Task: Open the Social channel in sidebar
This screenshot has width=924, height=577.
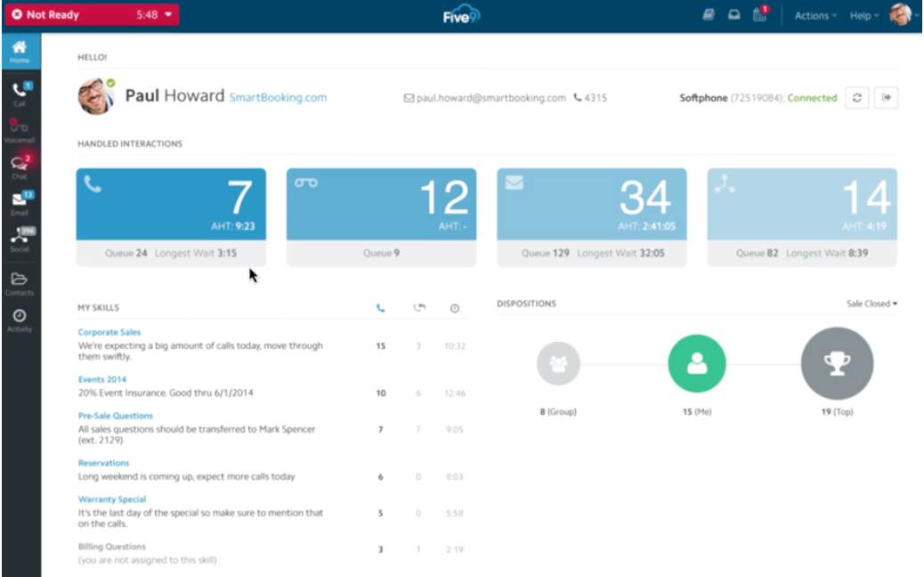Action: 20,240
